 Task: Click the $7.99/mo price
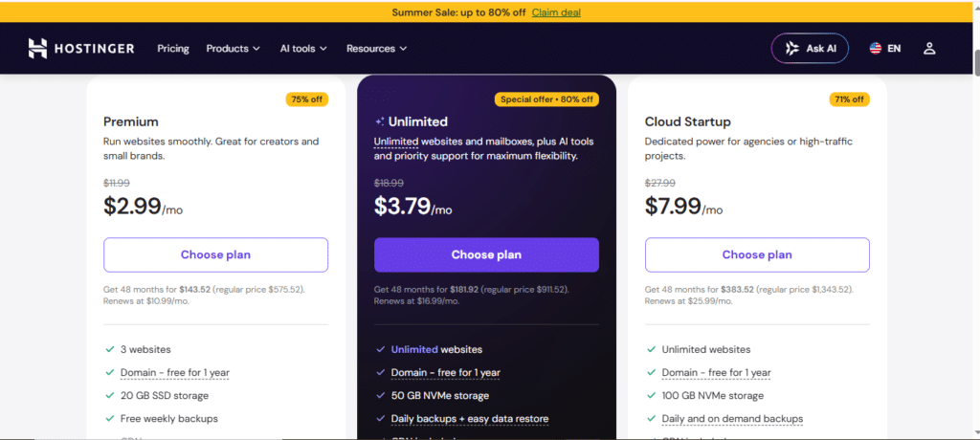(683, 207)
